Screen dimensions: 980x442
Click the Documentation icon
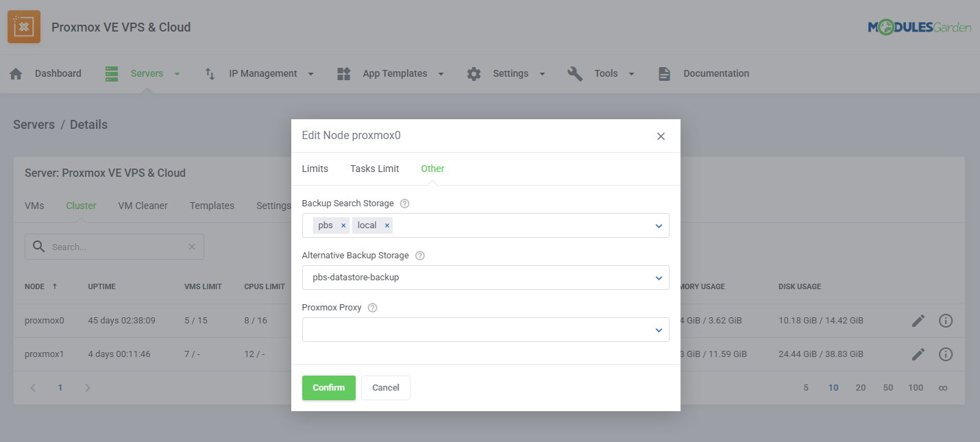(663, 73)
